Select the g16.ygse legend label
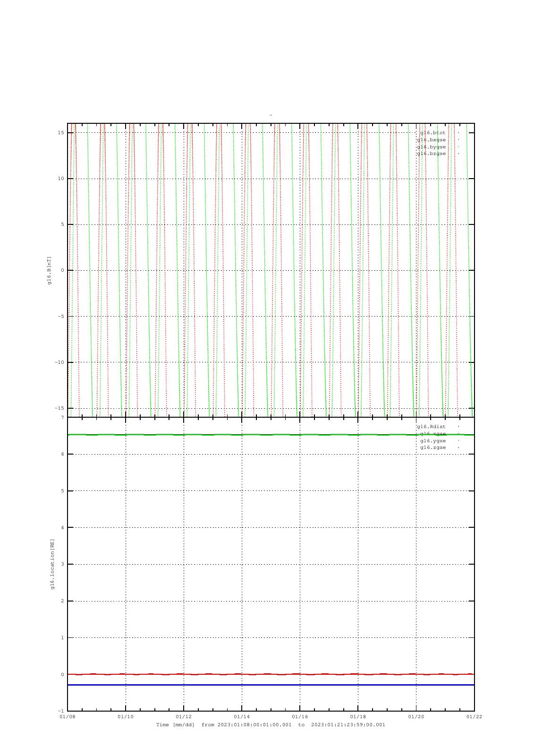 [x=433, y=441]
